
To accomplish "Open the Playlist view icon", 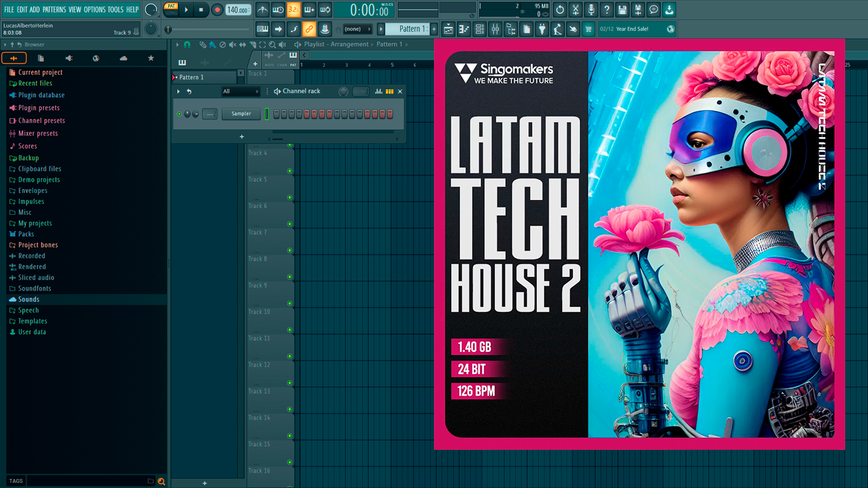I will point(449,29).
